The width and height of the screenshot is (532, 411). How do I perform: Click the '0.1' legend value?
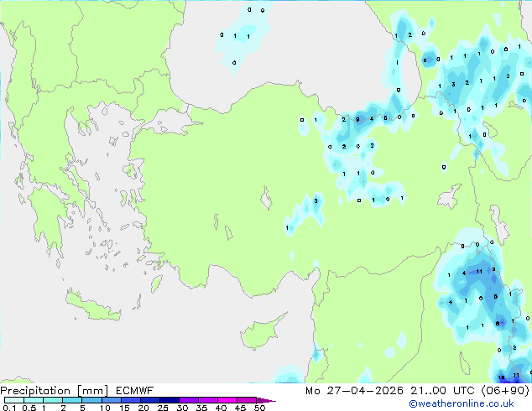coord(9,408)
